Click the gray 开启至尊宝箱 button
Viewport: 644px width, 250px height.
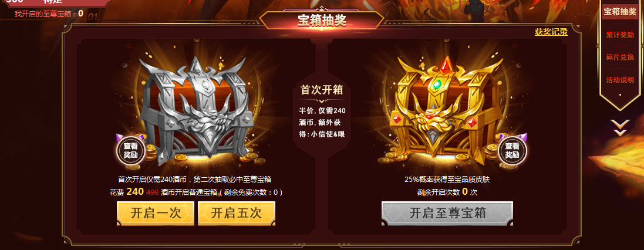(x=447, y=214)
